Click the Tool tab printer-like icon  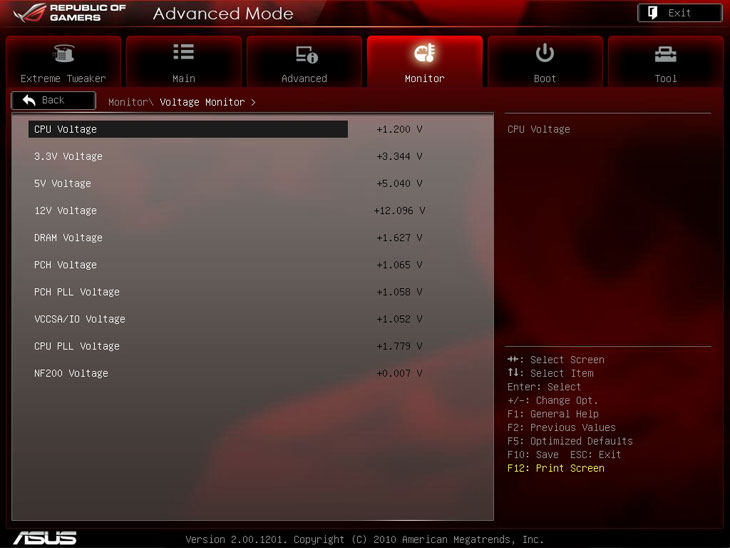coord(665,54)
